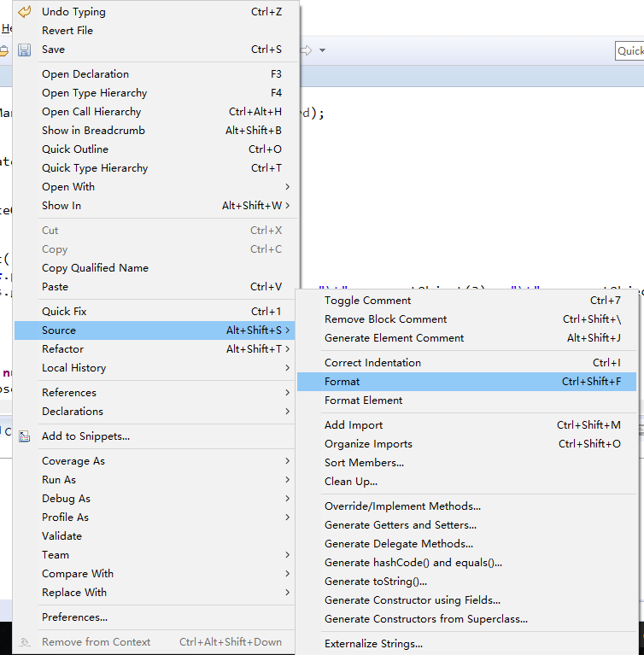Select Quick Fix
The height and width of the screenshot is (655, 644).
point(155,311)
